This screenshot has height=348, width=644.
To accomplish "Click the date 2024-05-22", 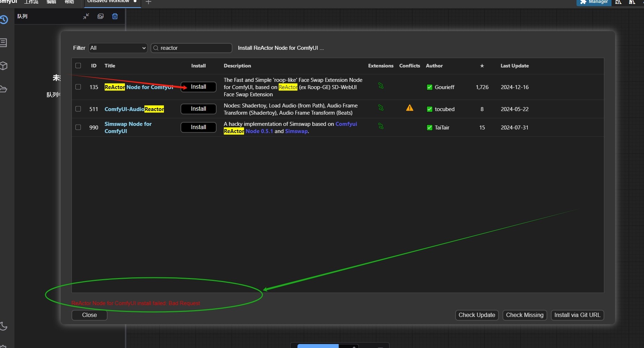I will click(x=515, y=109).
